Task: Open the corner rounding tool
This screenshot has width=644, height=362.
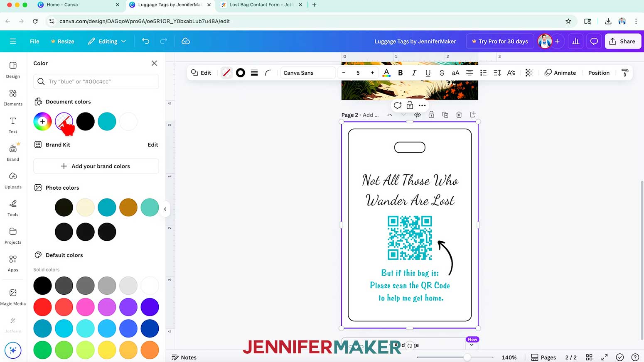Action: (268, 73)
